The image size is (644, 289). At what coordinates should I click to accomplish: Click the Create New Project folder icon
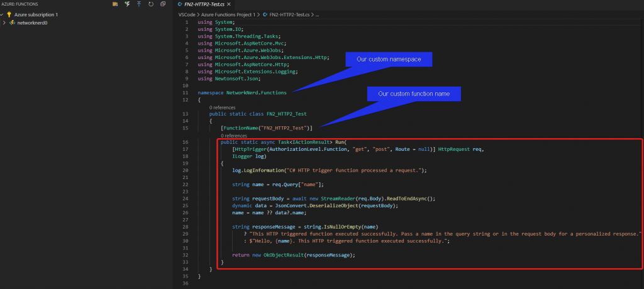click(x=115, y=4)
